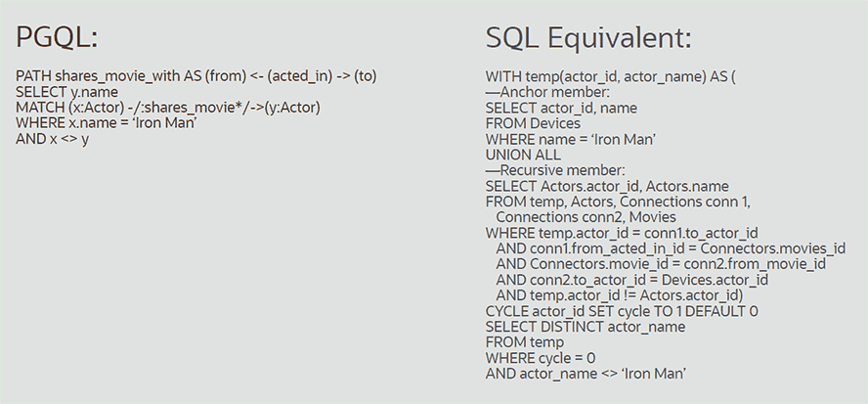Click the "SELECT Actors.actor_id, Actors.name" line

pos(607,186)
